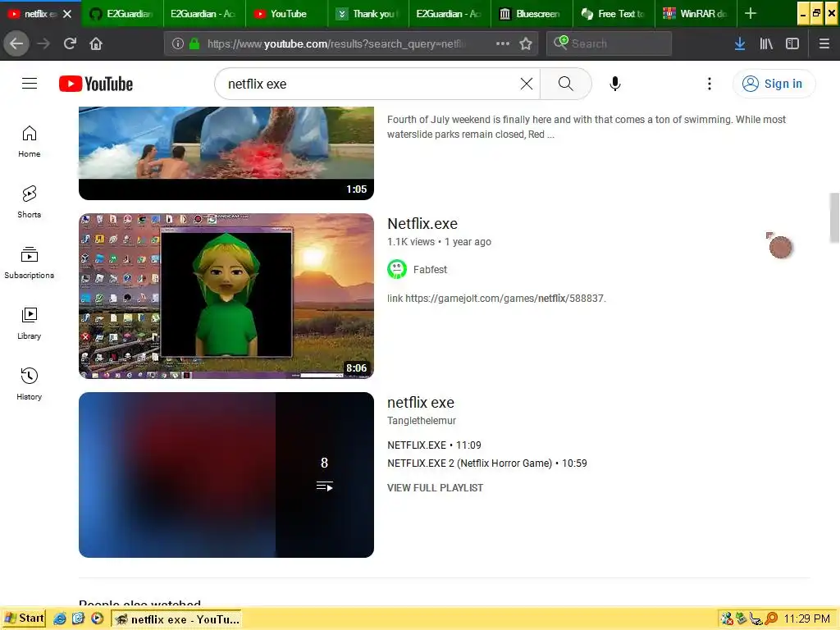Switch to the Bluescreen tab

coord(532,14)
